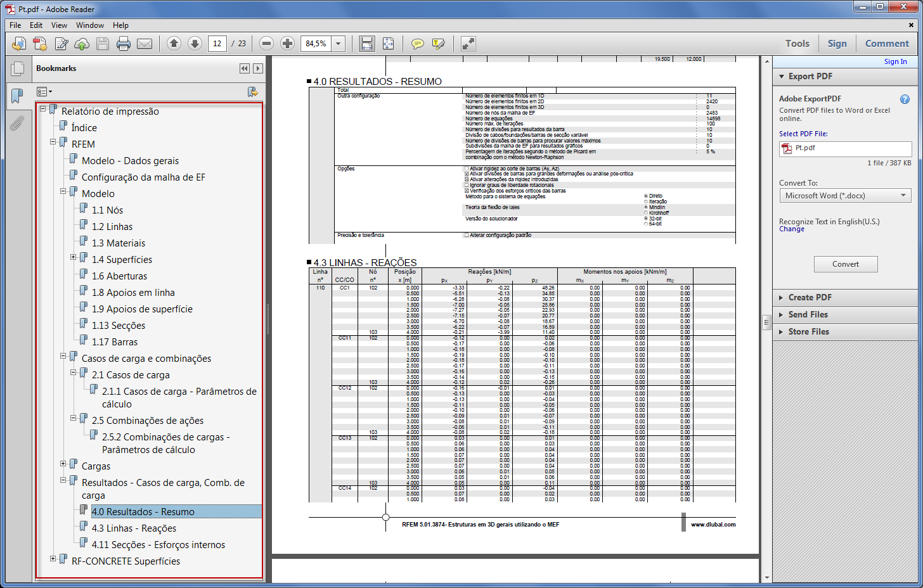Open the zoom level dropdown arrow
923x588 pixels.
click(x=339, y=44)
